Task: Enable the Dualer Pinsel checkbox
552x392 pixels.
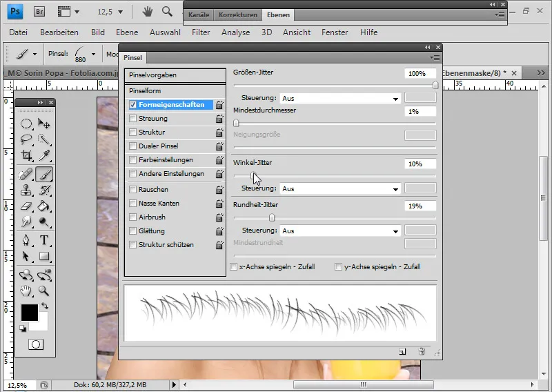Action: (132, 146)
